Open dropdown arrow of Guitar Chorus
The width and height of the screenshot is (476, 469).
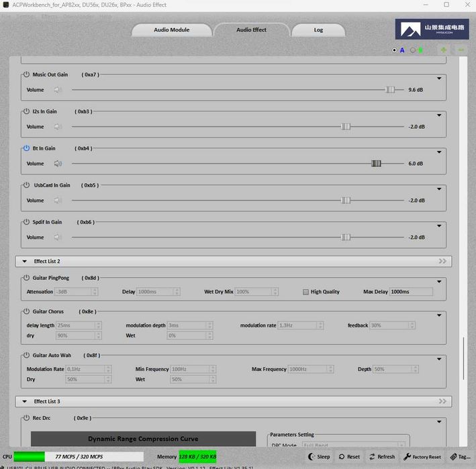click(x=439, y=315)
